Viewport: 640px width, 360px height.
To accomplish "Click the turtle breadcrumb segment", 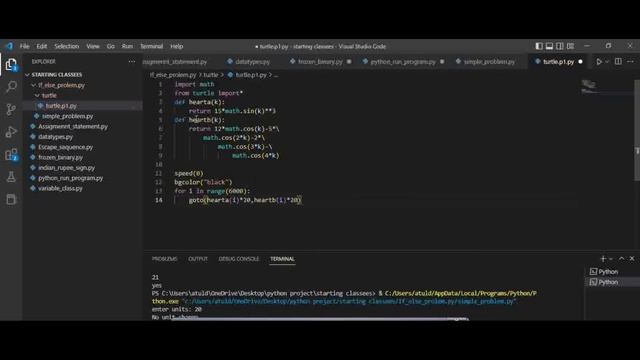I will point(211,75).
